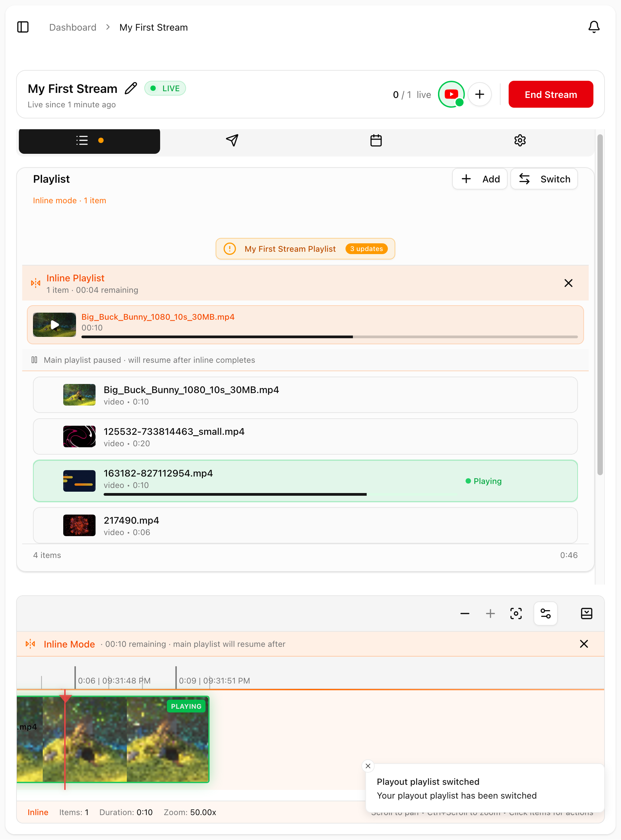
Task: Open the notifications bell
Action: point(593,27)
